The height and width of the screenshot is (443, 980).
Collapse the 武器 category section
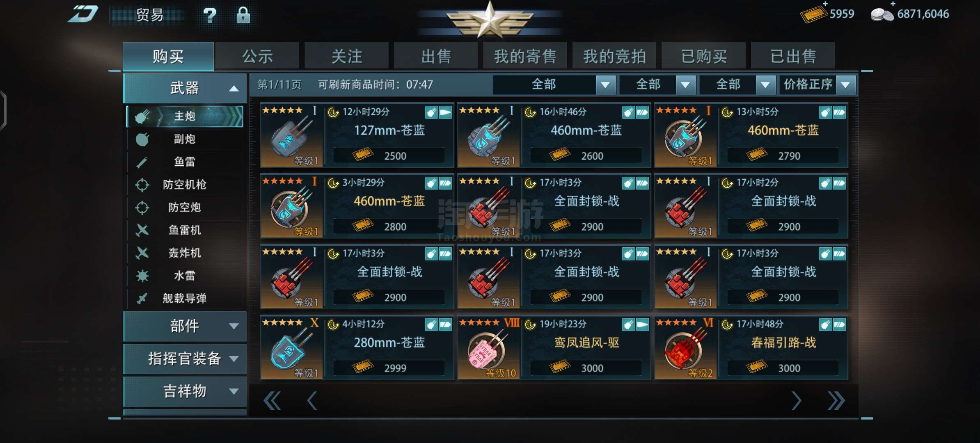[185, 88]
